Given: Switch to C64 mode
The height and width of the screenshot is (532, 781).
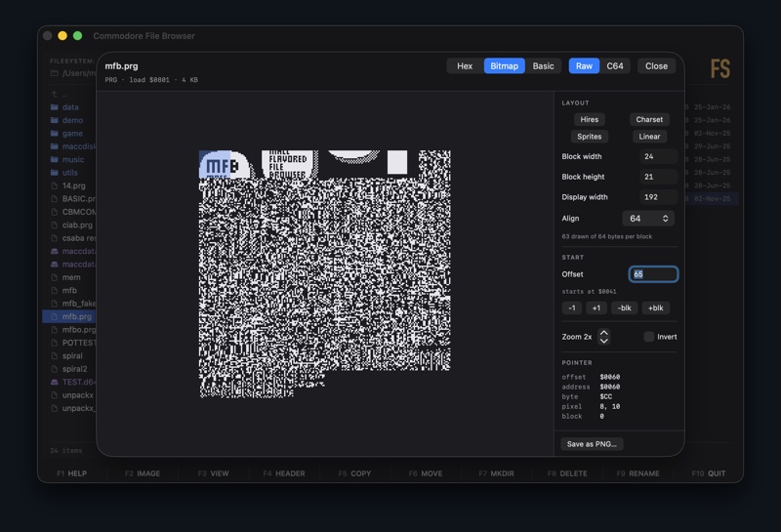Looking at the screenshot, I should [615, 65].
